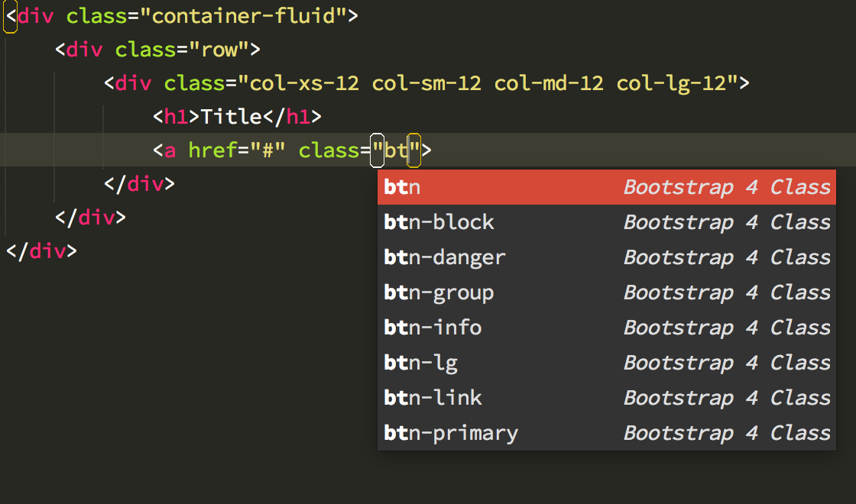
Task: Select "btn-group" in the suggestion popup
Action: coord(607,292)
